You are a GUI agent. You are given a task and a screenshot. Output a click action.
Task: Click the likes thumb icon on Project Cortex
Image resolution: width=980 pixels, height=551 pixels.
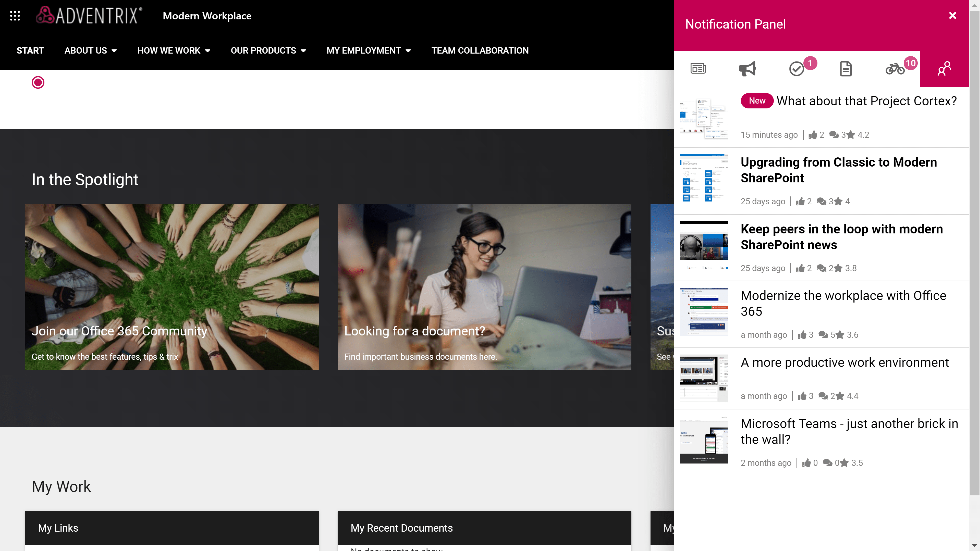coord(813,135)
